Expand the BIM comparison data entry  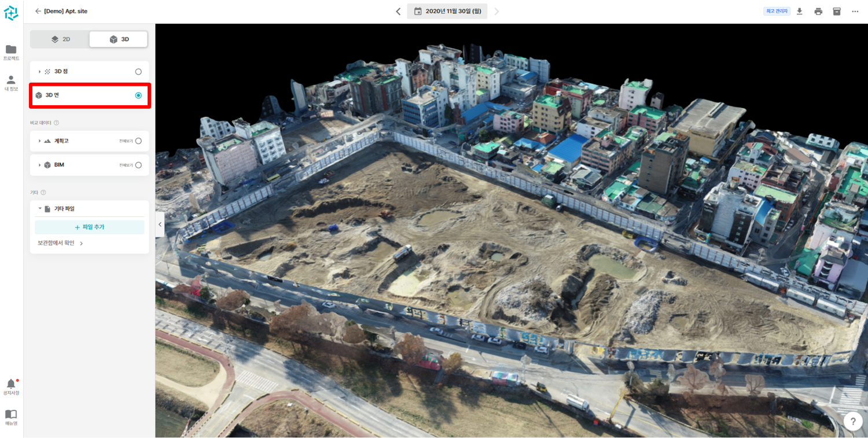coord(39,165)
